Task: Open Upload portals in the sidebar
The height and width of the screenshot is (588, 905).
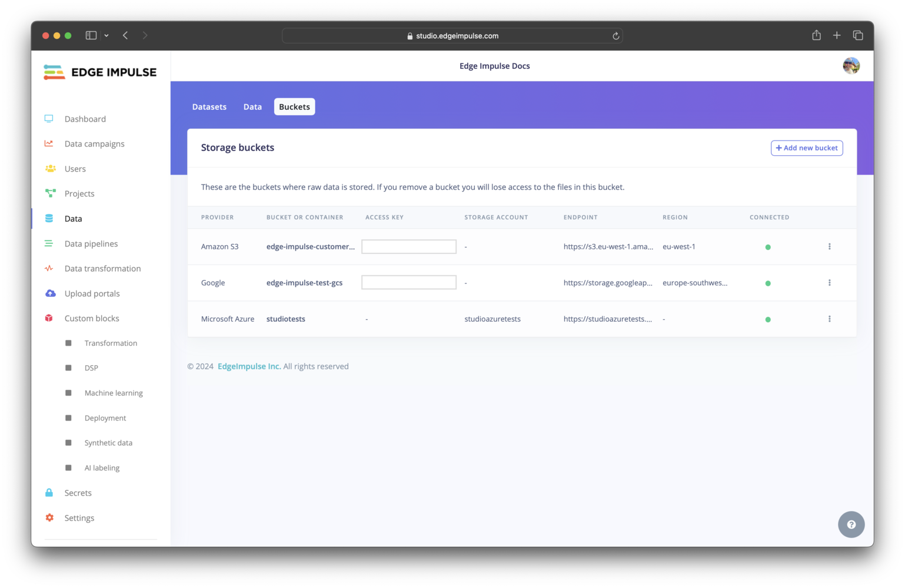Action: pos(92,293)
